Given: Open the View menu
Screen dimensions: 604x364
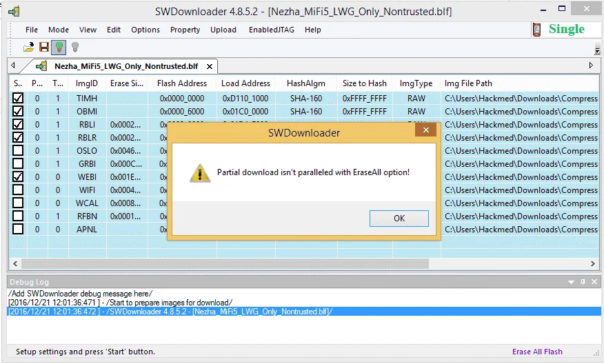Looking at the screenshot, I should point(88,30).
